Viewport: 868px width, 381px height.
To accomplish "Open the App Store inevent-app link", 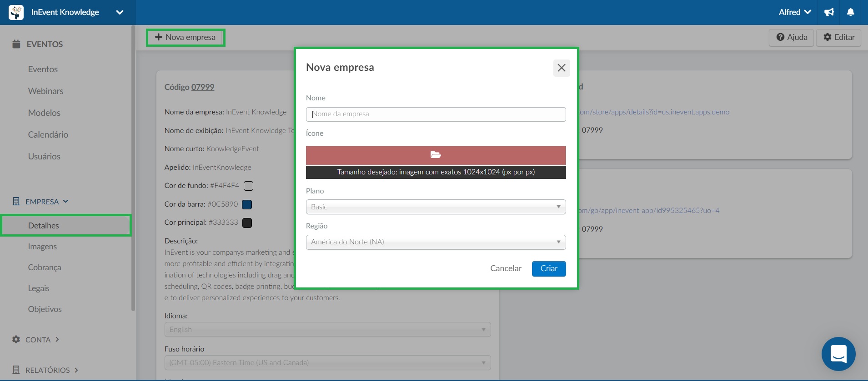I will click(x=649, y=211).
